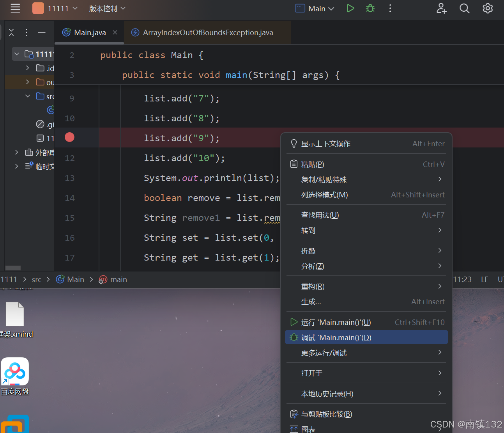504x433 pixels.
Task: Enable 列选择模式 in the context menu
Action: pyautogui.click(x=324, y=195)
